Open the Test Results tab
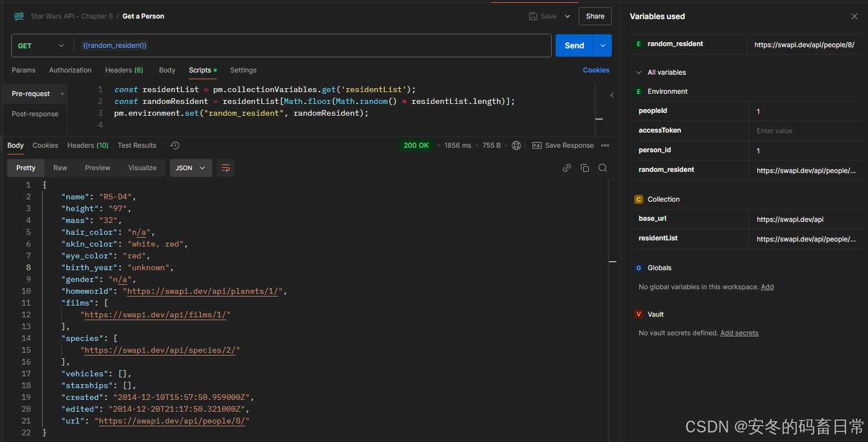 (137, 145)
